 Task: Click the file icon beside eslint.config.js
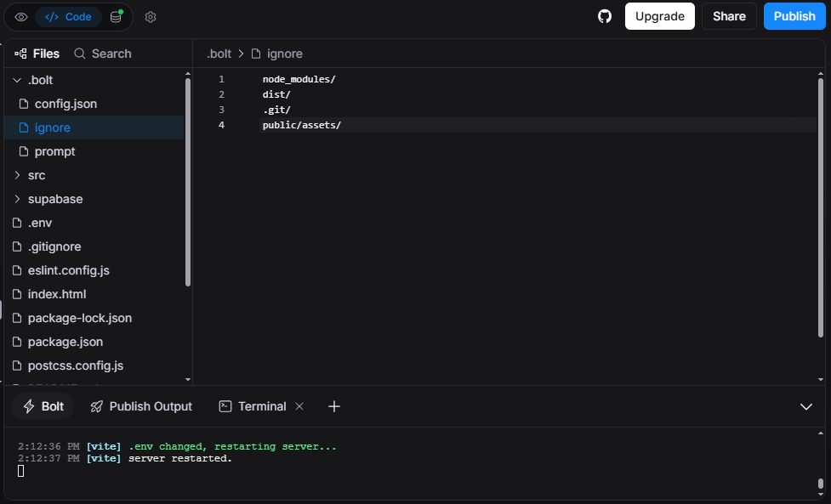[17, 270]
